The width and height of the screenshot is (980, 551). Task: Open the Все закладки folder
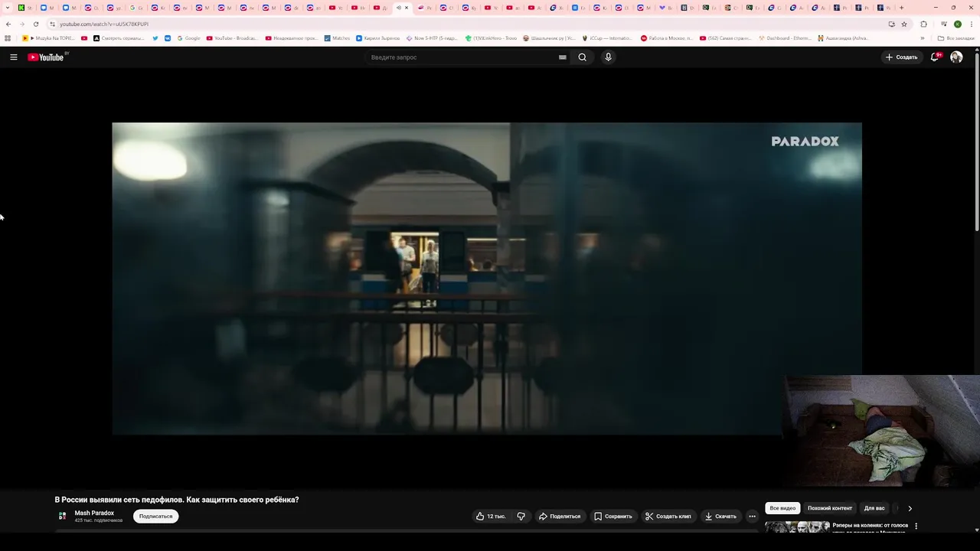[x=956, y=37]
